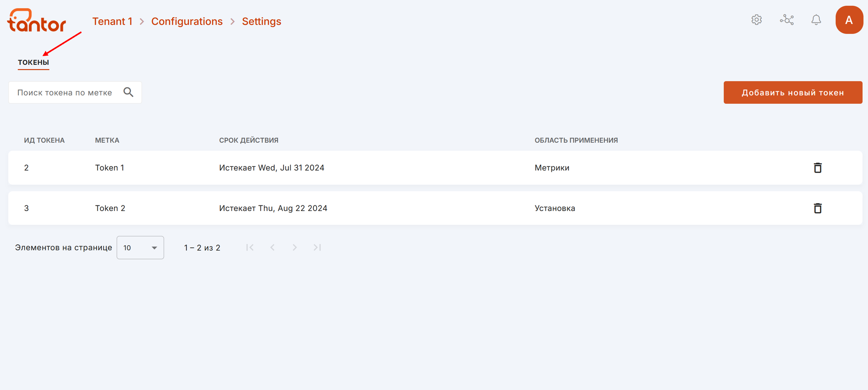Click the Tantor logo

click(x=36, y=20)
